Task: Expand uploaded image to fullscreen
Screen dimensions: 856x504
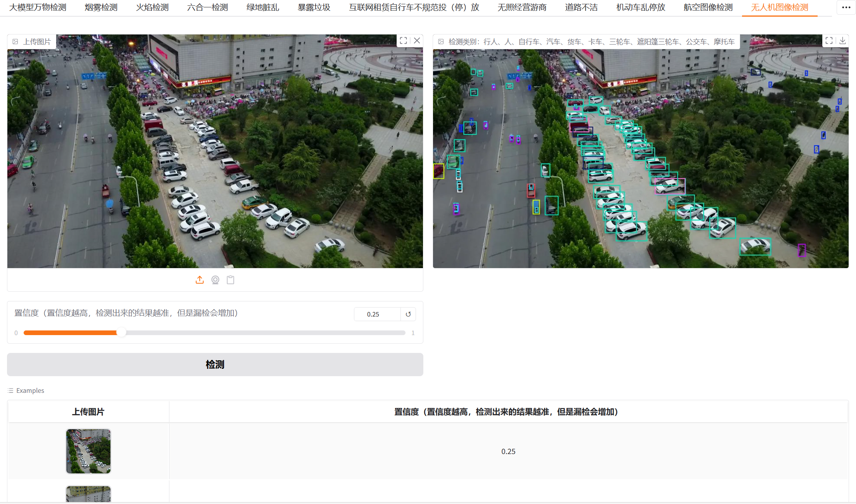Action: coord(403,41)
